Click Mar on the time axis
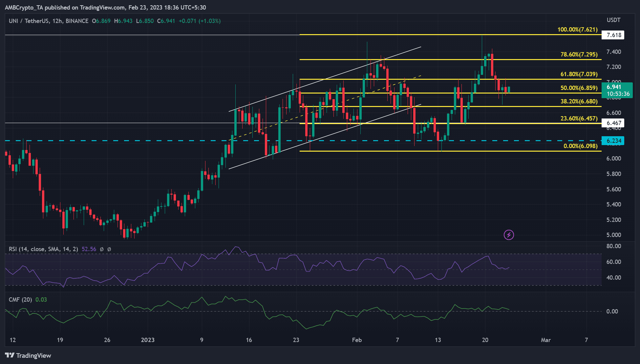The width and height of the screenshot is (640, 364). pos(546,340)
